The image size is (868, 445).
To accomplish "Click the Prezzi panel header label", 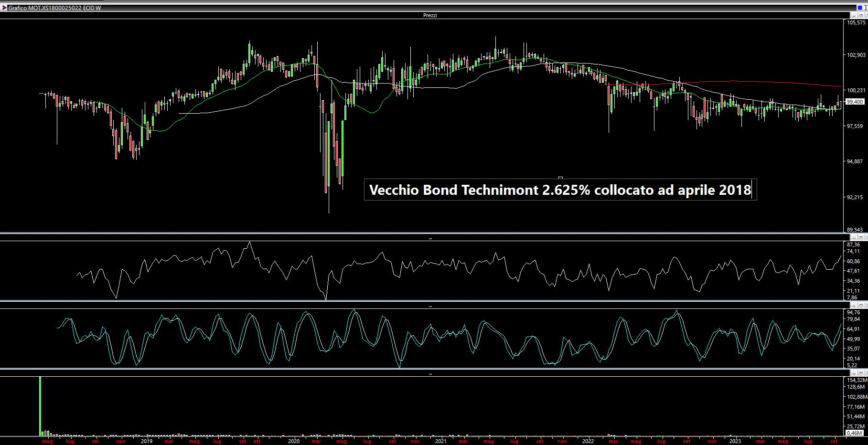I will click(430, 15).
